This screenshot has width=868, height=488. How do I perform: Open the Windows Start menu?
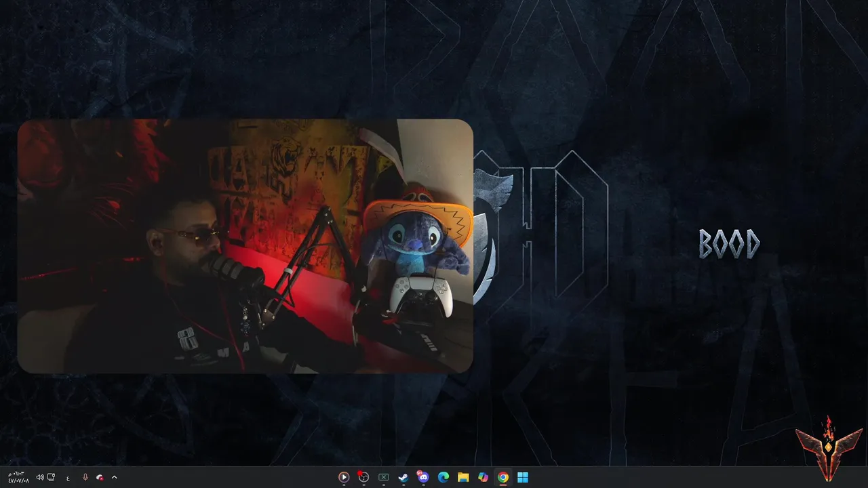523,477
